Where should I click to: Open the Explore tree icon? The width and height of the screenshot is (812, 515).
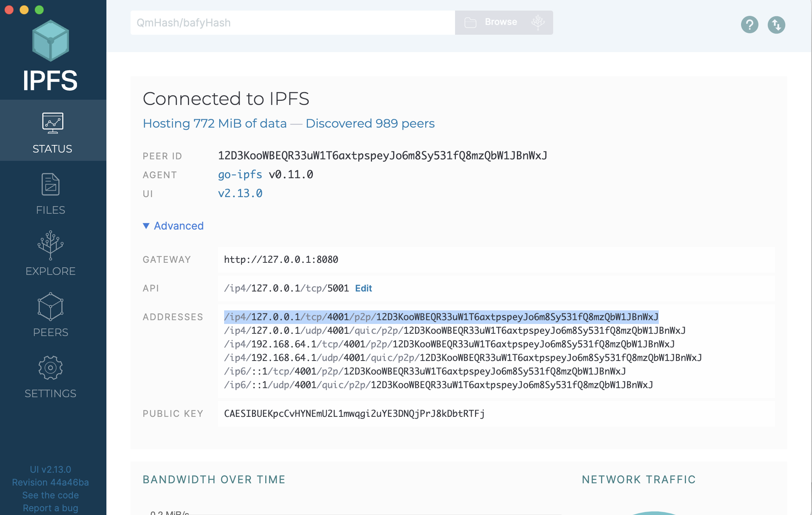point(51,245)
